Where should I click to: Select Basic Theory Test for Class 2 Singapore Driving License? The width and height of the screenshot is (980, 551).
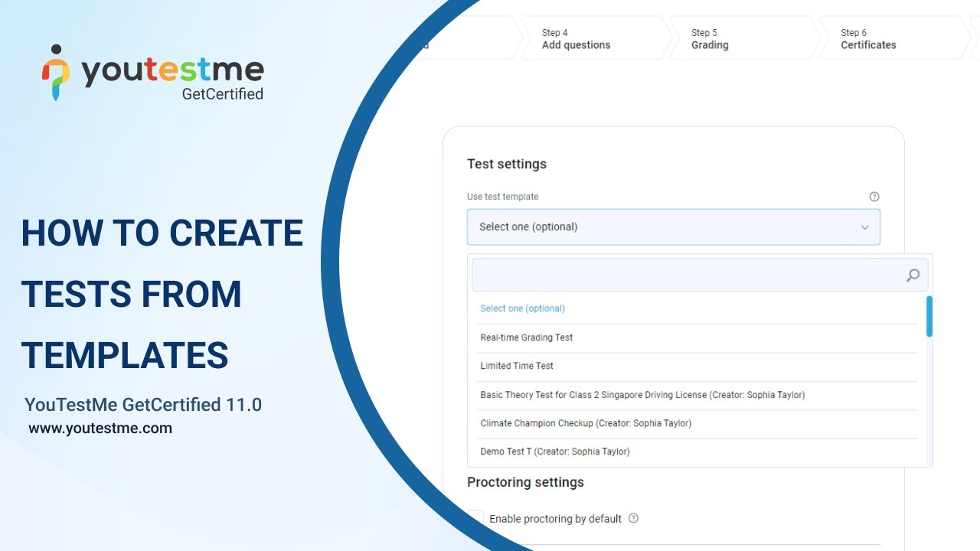697,395
